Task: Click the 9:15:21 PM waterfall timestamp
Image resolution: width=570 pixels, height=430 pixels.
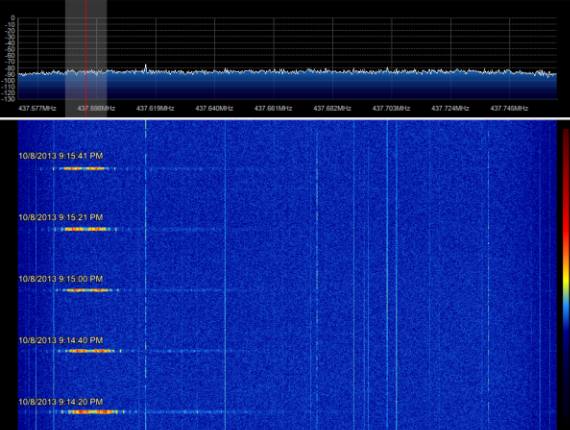Action: (x=61, y=217)
